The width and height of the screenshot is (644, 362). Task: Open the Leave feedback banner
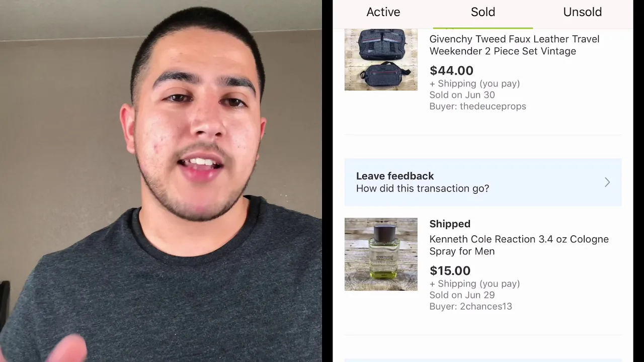coord(483,182)
